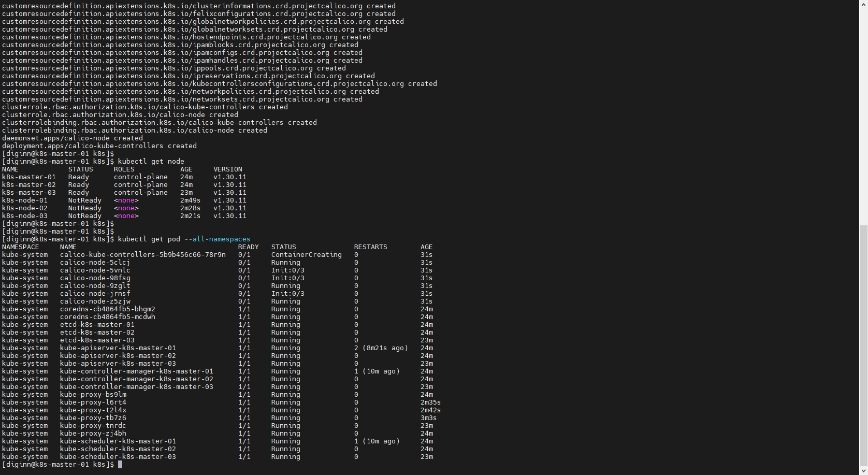The image size is (868, 475).
Task: Click the empty scrollbar track above the thumb
Action: [863, 114]
